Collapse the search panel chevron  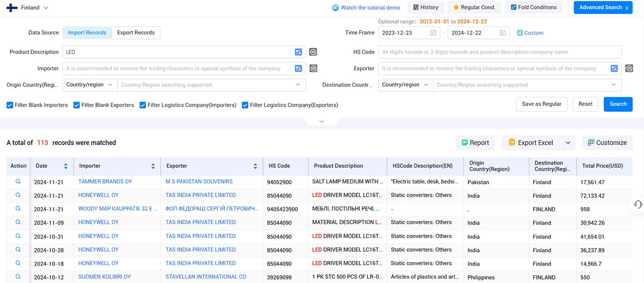pyautogui.click(x=322, y=121)
